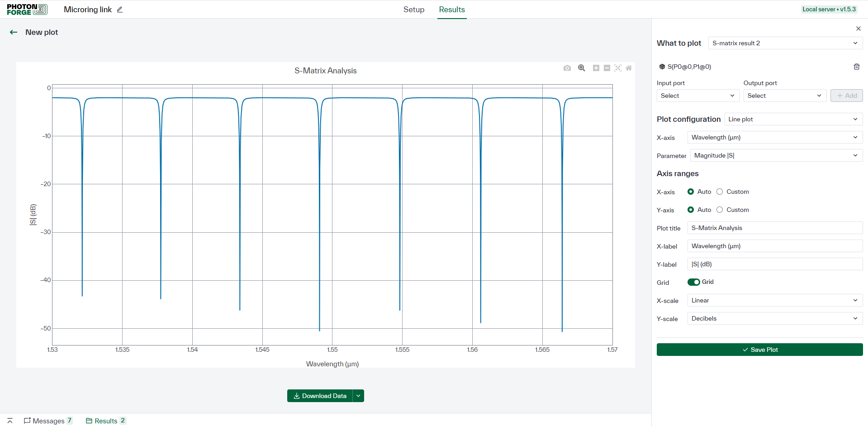This screenshot has height=427, width=868.
Task: Activate the plot zoom magnifier tool
Action: click(x=582, y=68)
